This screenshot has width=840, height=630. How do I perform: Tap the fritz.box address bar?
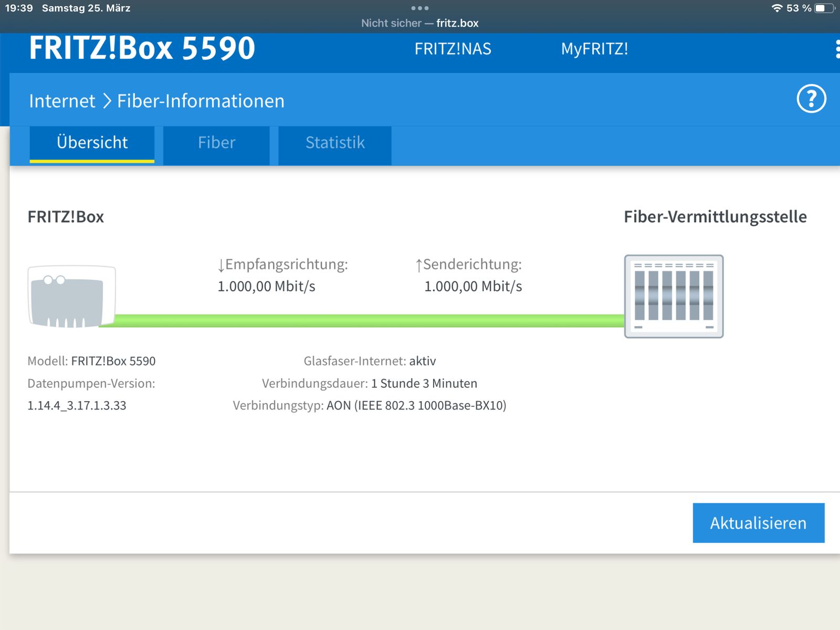(x=420, y=23)
